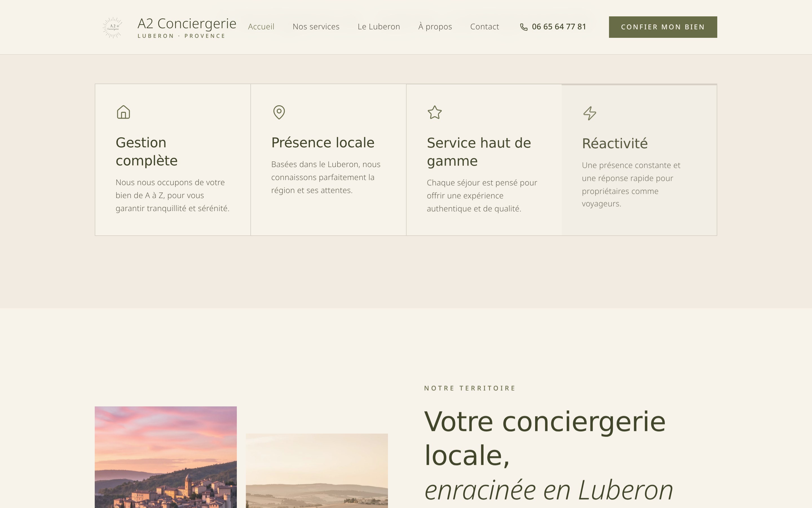
Task: Select the Réactivité card heading
Action: pos(614,143)
